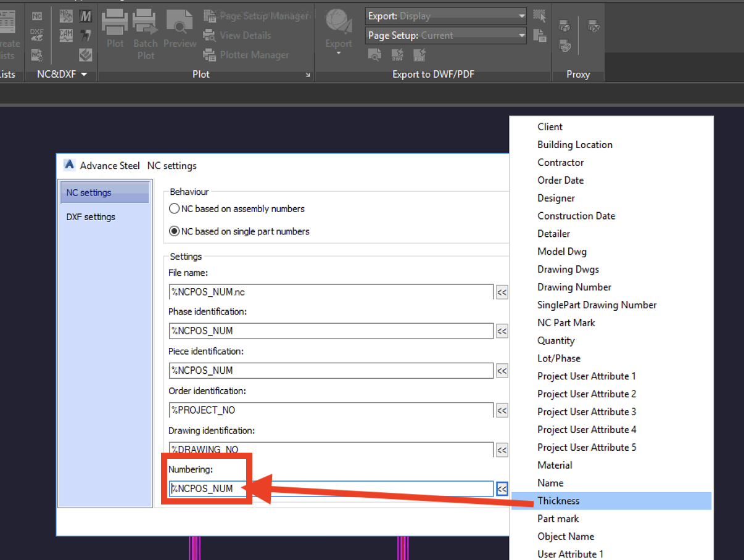Click the DXF export icon
This screenshot has height=560, width=744.
37,35
